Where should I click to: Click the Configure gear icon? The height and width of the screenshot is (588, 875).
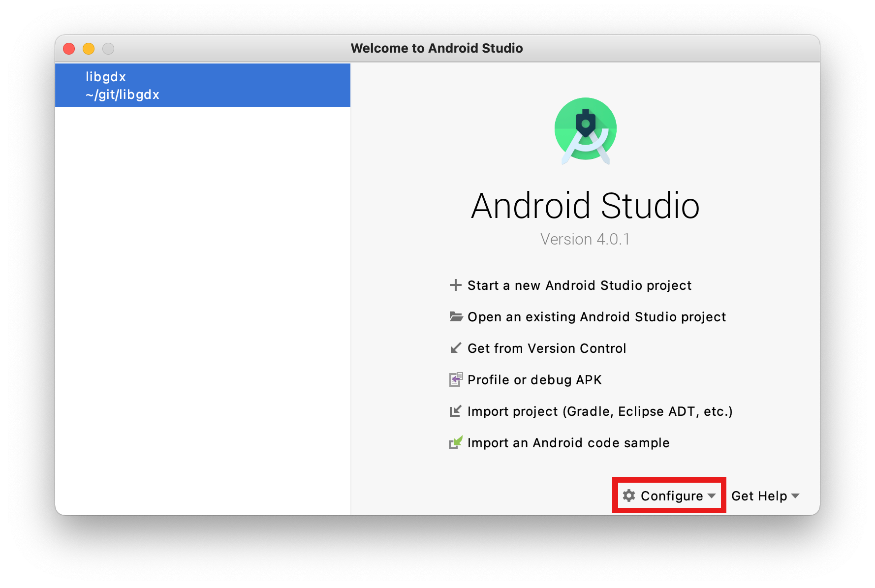pyautogui.click(x=628, y=495)
